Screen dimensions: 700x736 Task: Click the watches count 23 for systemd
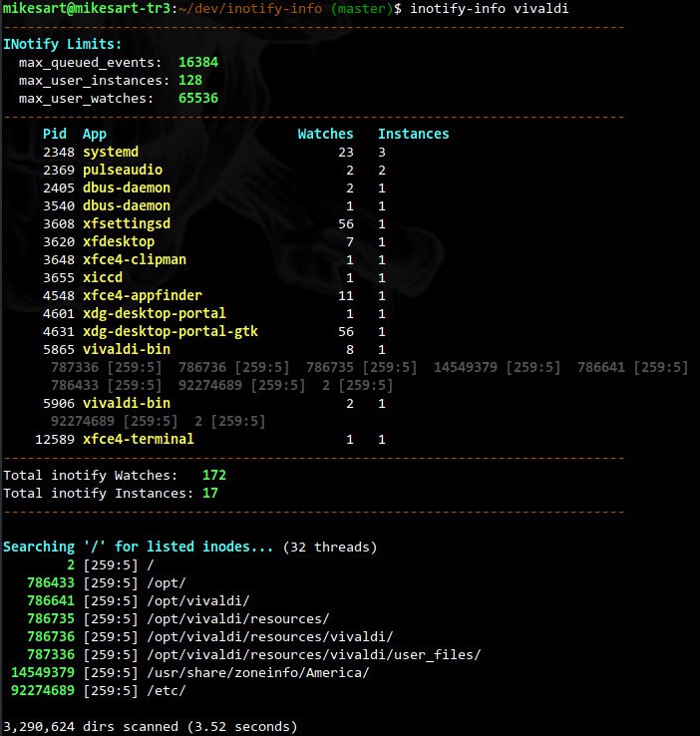[x=346, y=152]
